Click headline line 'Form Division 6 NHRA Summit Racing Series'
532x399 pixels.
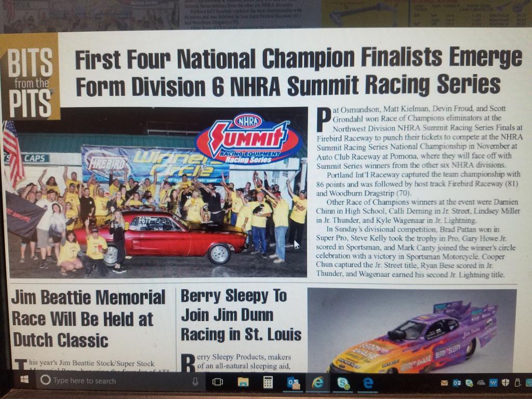click(288, 86)
